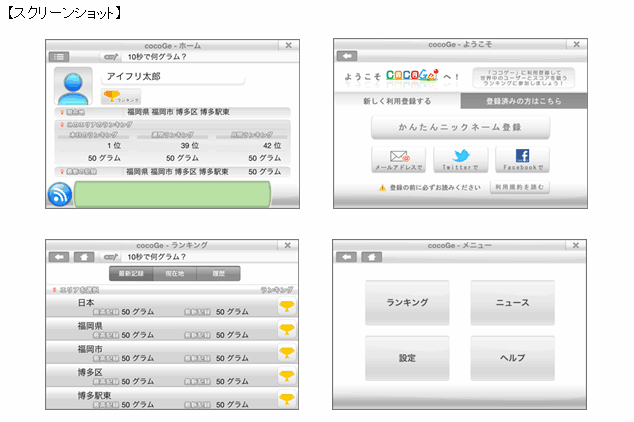Viewport: 634px width, 422px height.
Task: Switch to 登録済みの方はこちら tab
Action: (x=524, y=101)
